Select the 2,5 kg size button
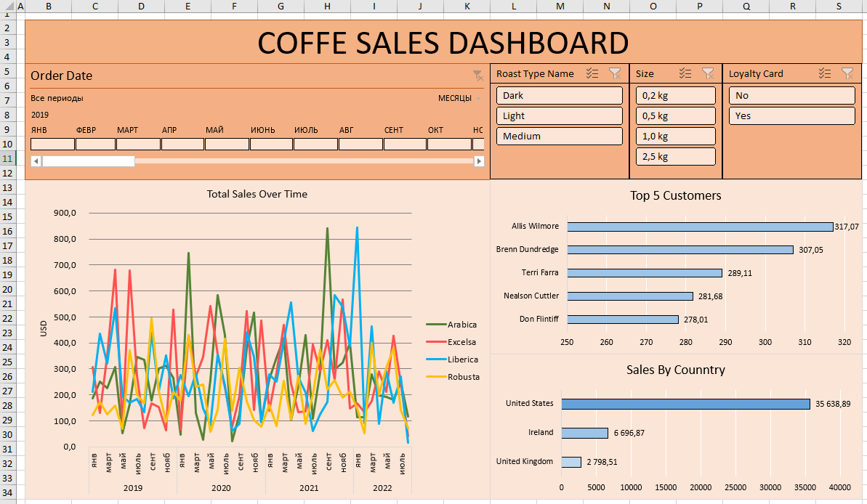The width and height of the screenshot is (867, 504). 675,157
